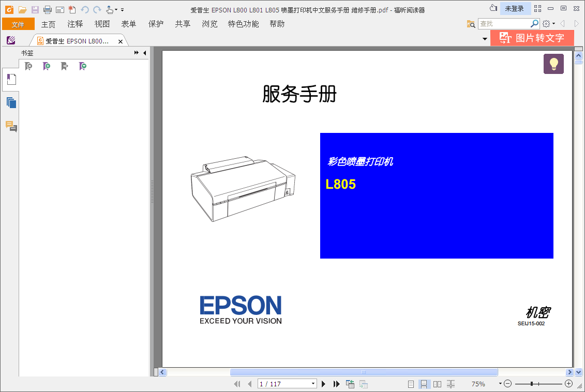
Task: Click the bookmark options dropdown icon
Action: coord(82,66)
